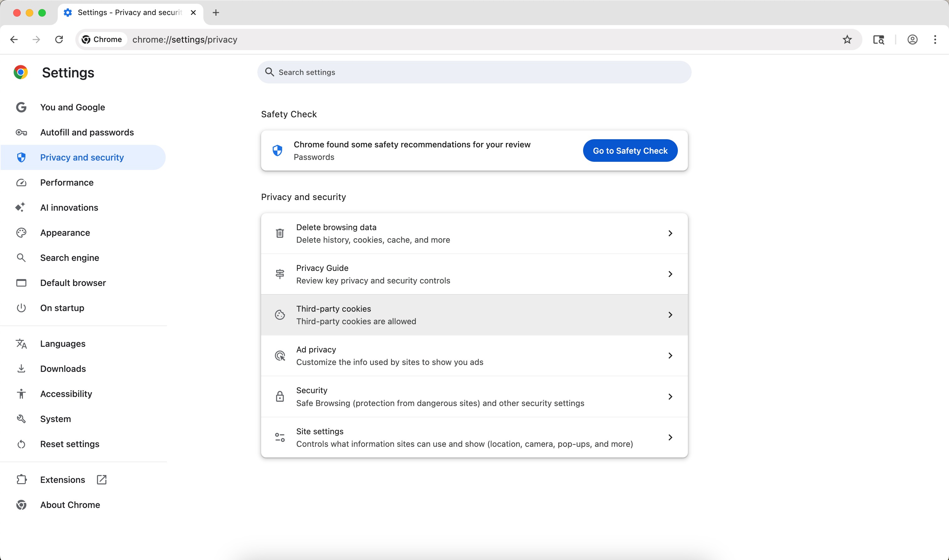This screenshot has width=949, height=560.
Task: Open About Chrome page
Action: click(70, 505)
